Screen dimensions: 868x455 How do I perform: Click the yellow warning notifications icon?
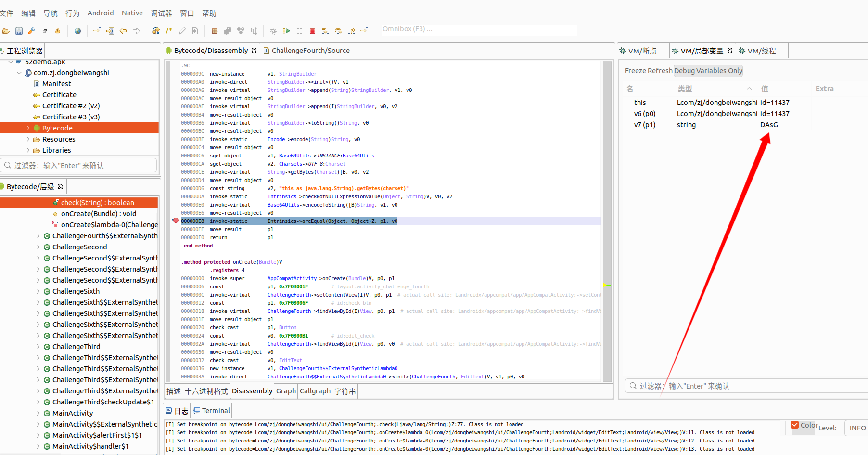click(x=58, y=31)
